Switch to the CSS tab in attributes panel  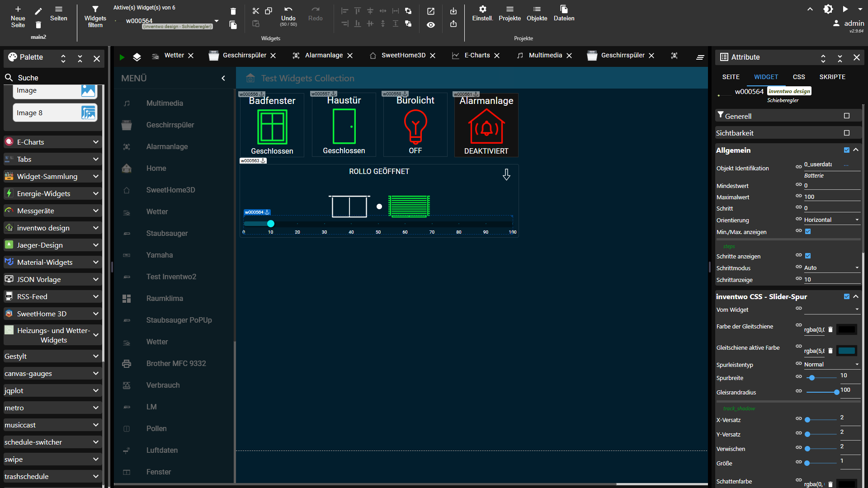coord(798,76)
